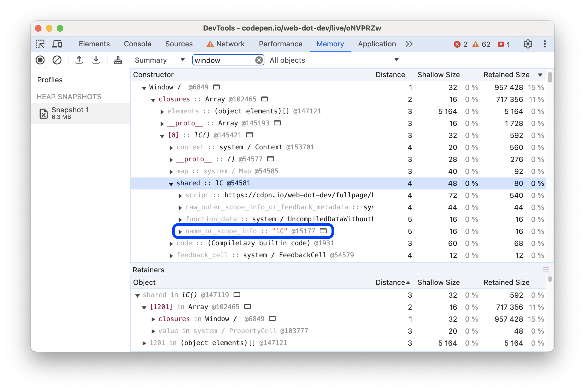This screenshot has width=585, height=392.
Task: Click the load heap snapshot upload icon
Action: click(78, 60)
